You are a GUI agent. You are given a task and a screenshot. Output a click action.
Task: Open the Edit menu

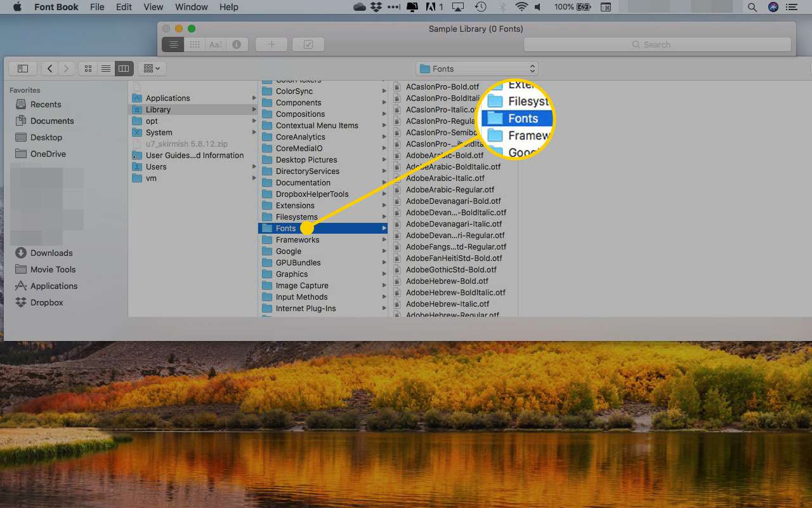pyautogui.click(x=124, y=7)
